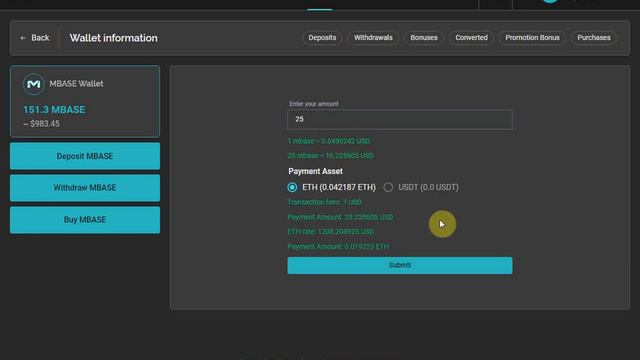The image size is (640, 360).
Task: Show the Purchases tab
Action: tap(593, 38)
